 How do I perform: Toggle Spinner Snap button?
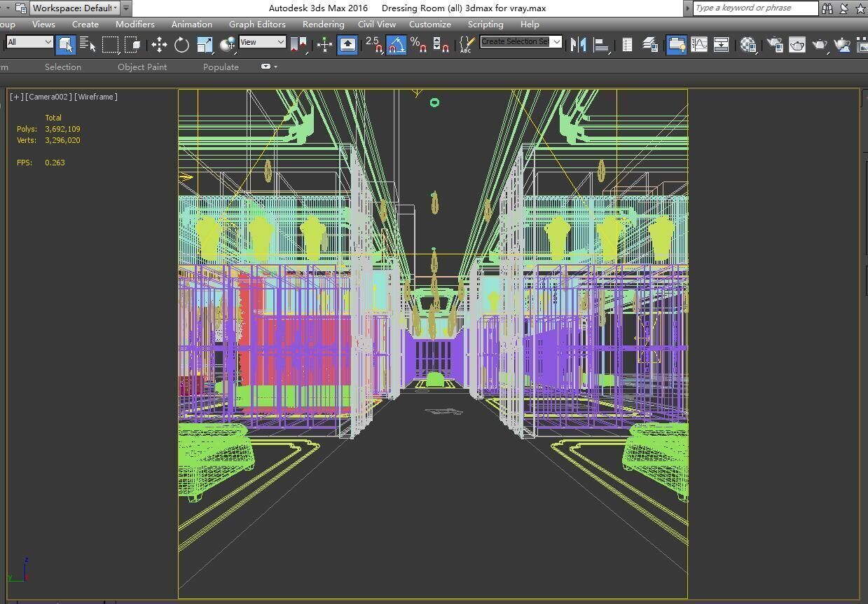click(441, 45)
